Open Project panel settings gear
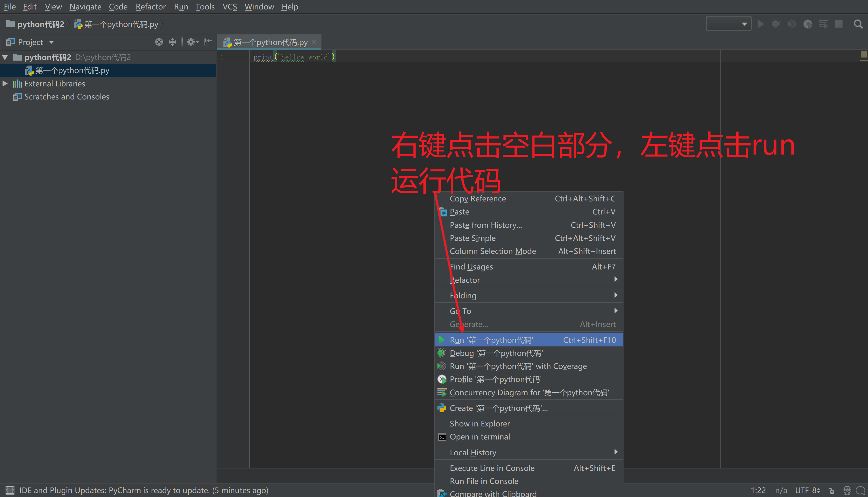 coord(192,42)
